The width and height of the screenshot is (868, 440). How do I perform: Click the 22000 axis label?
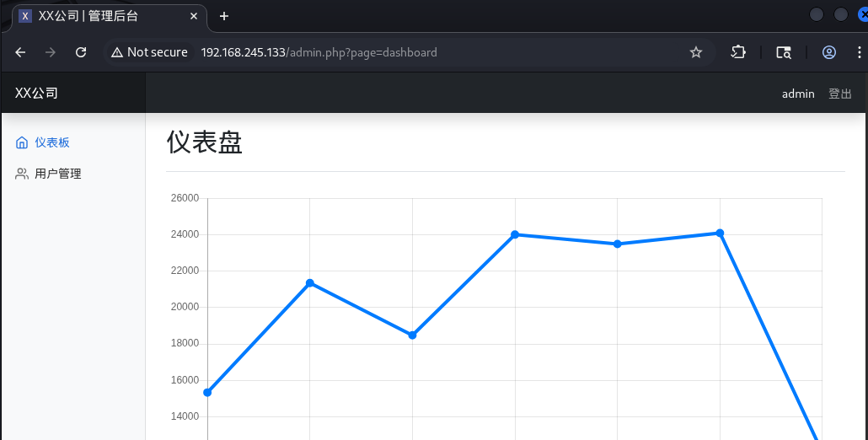pos(185,271)
